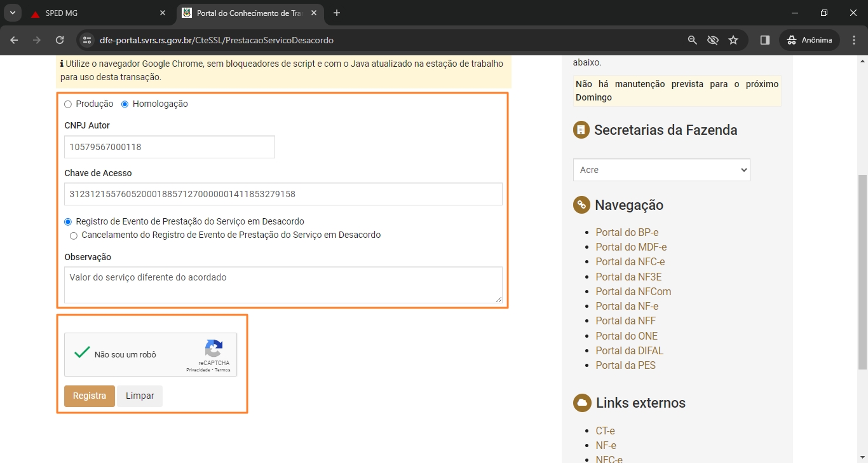Click the Chrome browser usage info notice
The image size is (868, 463).
coord(283,71)
